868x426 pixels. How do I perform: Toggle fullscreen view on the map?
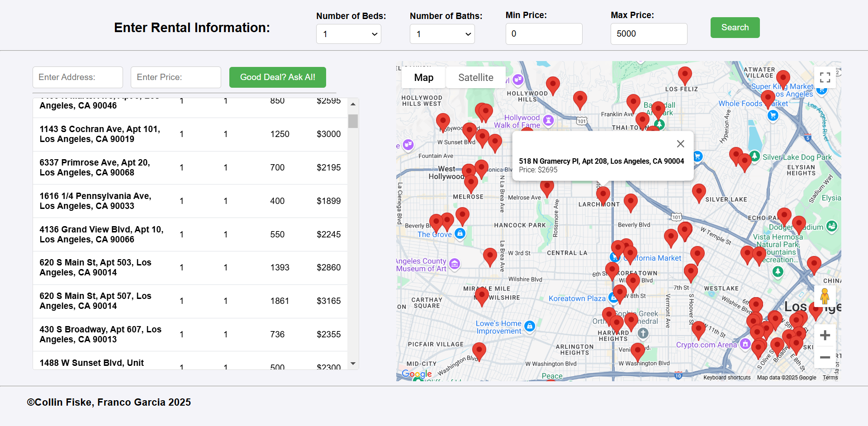pyautogui.click(x=825, y=77)
